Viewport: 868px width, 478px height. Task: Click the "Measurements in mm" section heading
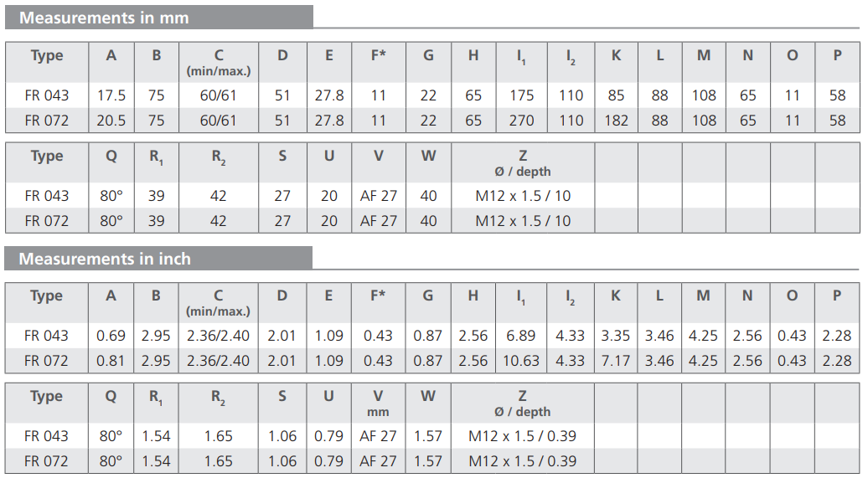104,18
